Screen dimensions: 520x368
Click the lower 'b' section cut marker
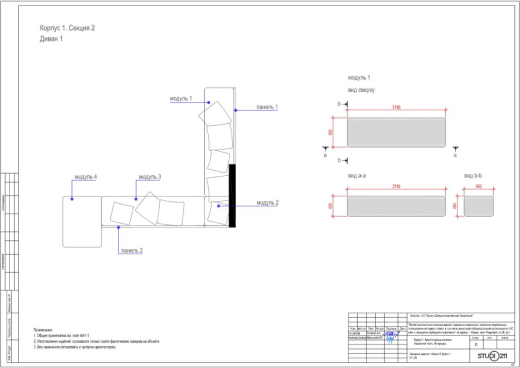tap(342, 160)
